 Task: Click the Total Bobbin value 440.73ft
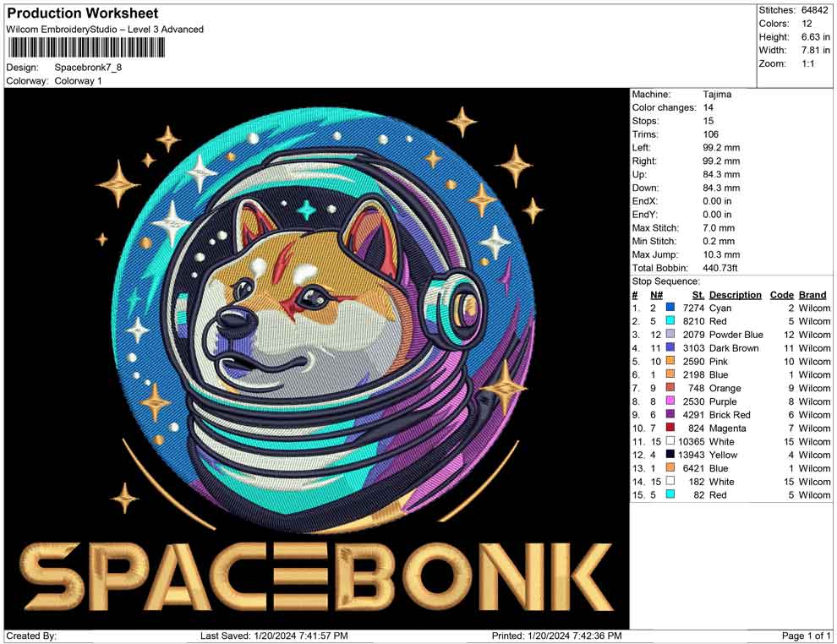[x=720, y=268]
